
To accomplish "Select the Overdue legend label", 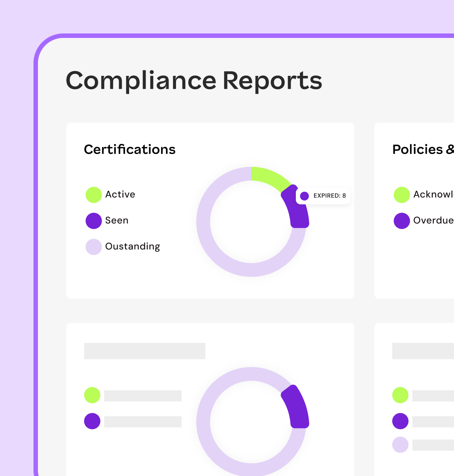I will 434,221.
